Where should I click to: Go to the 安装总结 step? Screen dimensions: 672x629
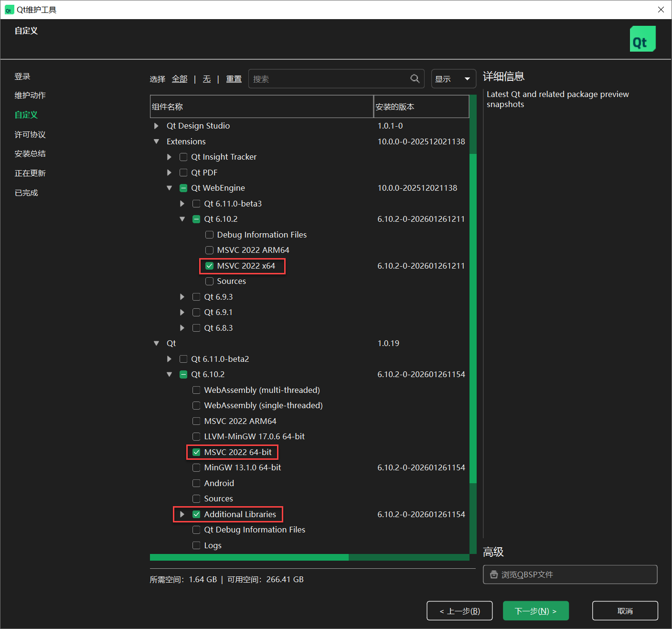30,153
